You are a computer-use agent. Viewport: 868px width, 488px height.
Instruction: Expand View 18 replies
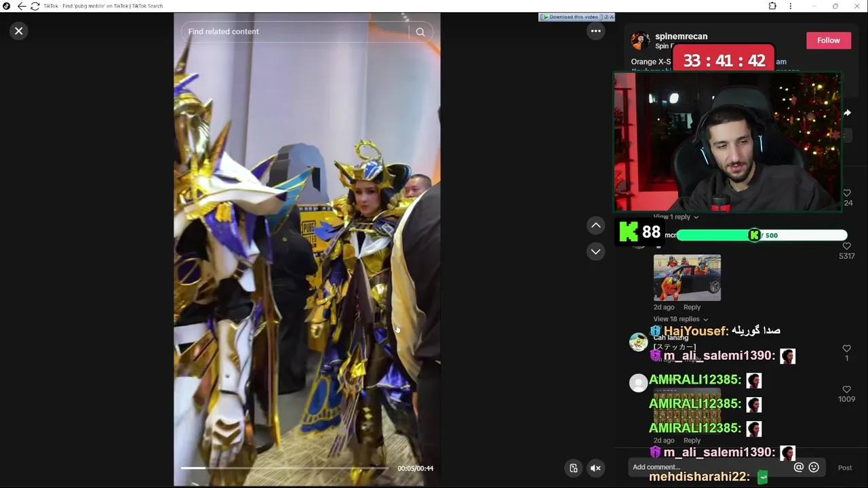[x=680, y=319]
